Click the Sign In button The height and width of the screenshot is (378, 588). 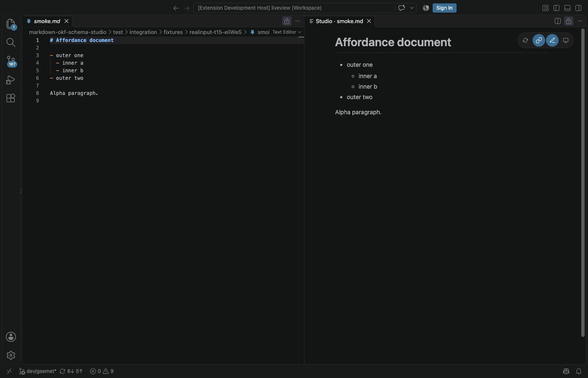tap(444, 8)
